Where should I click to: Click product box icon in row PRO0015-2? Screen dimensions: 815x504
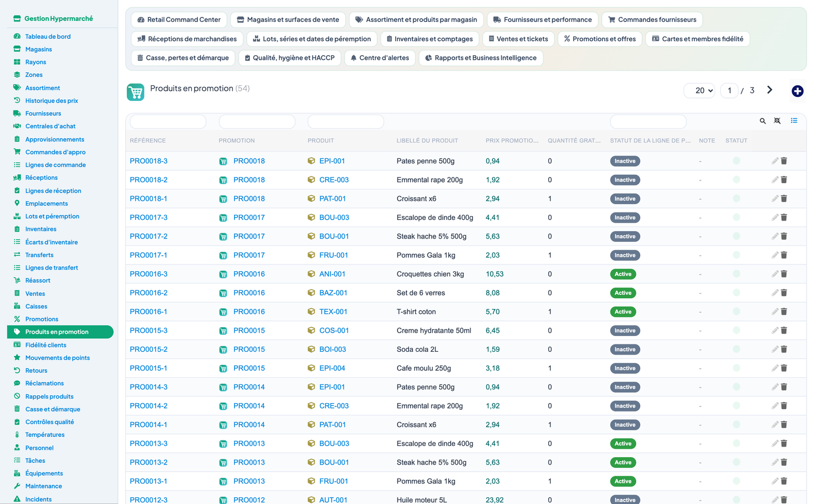311,350
